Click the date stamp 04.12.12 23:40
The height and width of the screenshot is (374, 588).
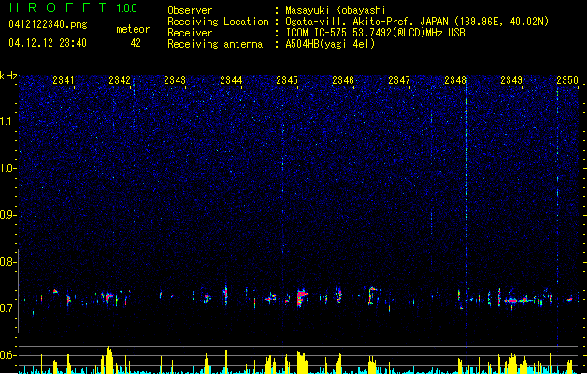coord(48,43)
